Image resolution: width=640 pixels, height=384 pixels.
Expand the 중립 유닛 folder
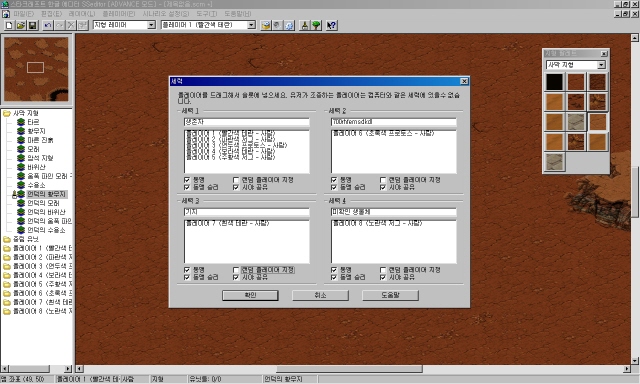coord(7,239)
